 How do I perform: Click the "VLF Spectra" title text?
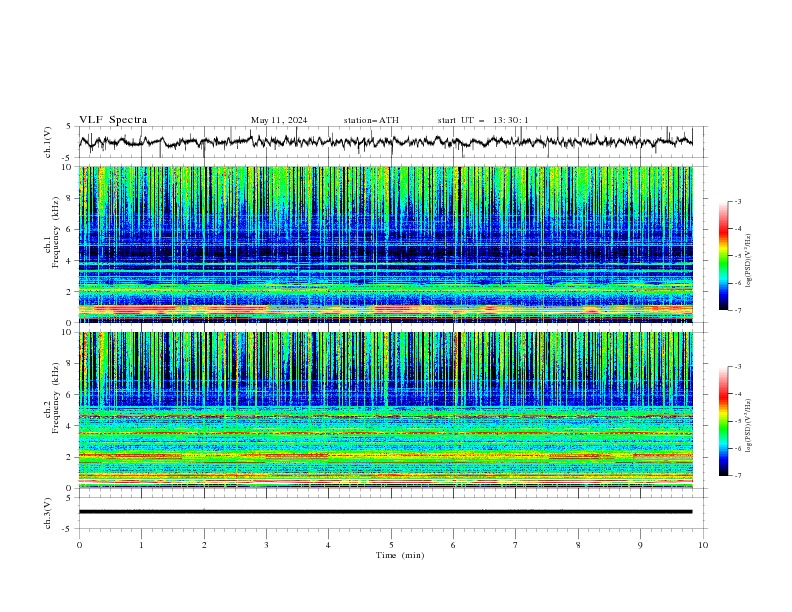point(113,120)
